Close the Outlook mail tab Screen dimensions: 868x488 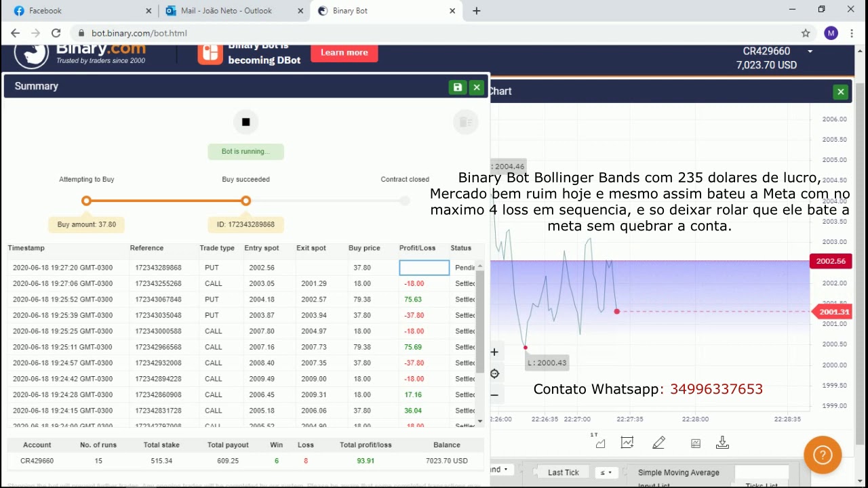pyautogui.click(x=301, y=11)
